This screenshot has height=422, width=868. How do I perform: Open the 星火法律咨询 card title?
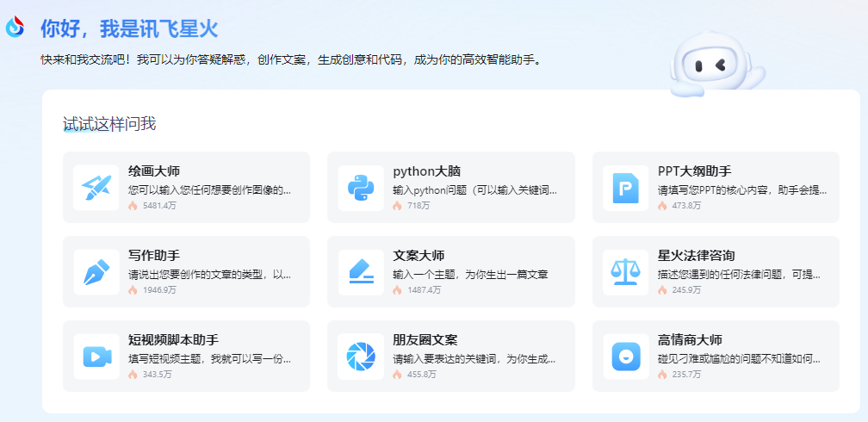tap(697, 255)
